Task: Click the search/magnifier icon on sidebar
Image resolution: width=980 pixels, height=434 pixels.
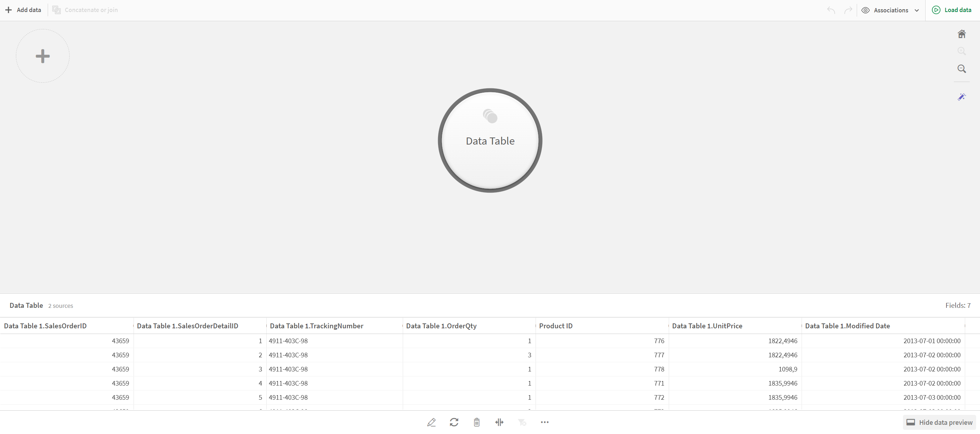Action: pos(962,68)
